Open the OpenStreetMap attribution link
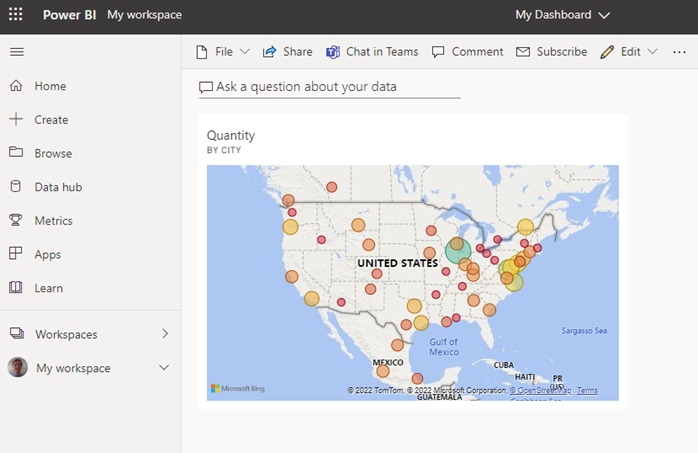Screen dimensions: 698x453 (x=540, y=390)
